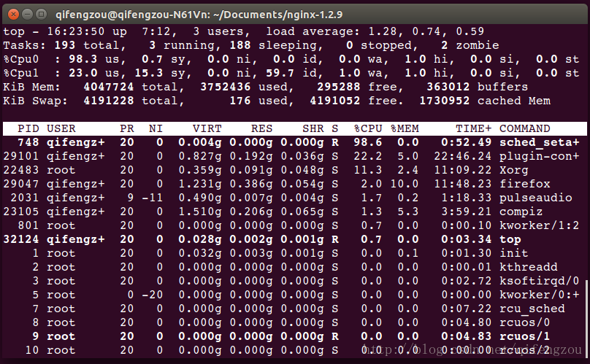Click the 363012 buffers value
The width and height of the screenshot is (590, 364).
pyautogui.click(x=448, y=87)
